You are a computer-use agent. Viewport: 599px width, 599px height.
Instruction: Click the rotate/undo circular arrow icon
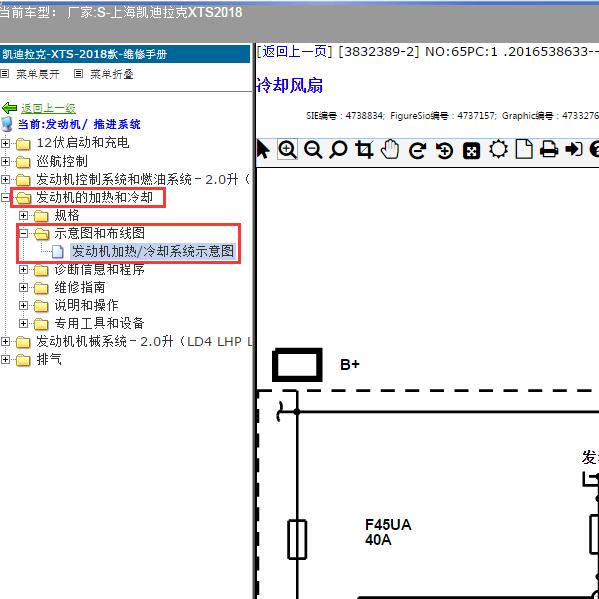(x=417, y=150)
